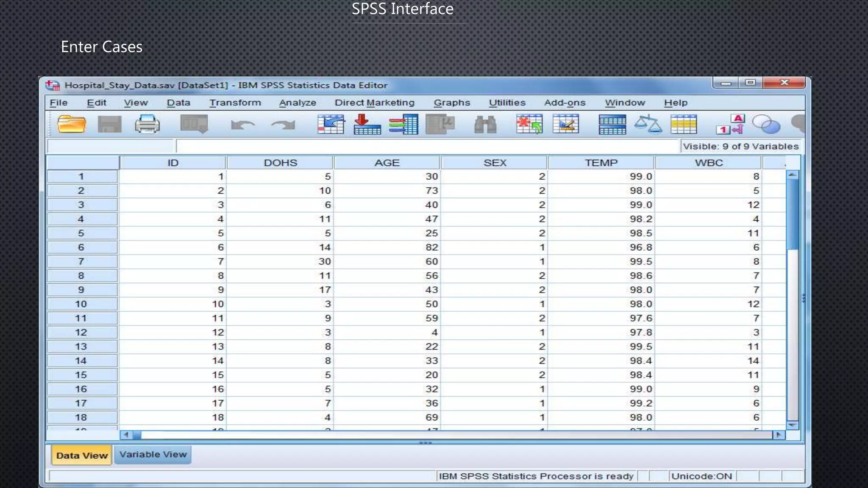
Task: Open the Add-ons menu
Action: point(565,103)
